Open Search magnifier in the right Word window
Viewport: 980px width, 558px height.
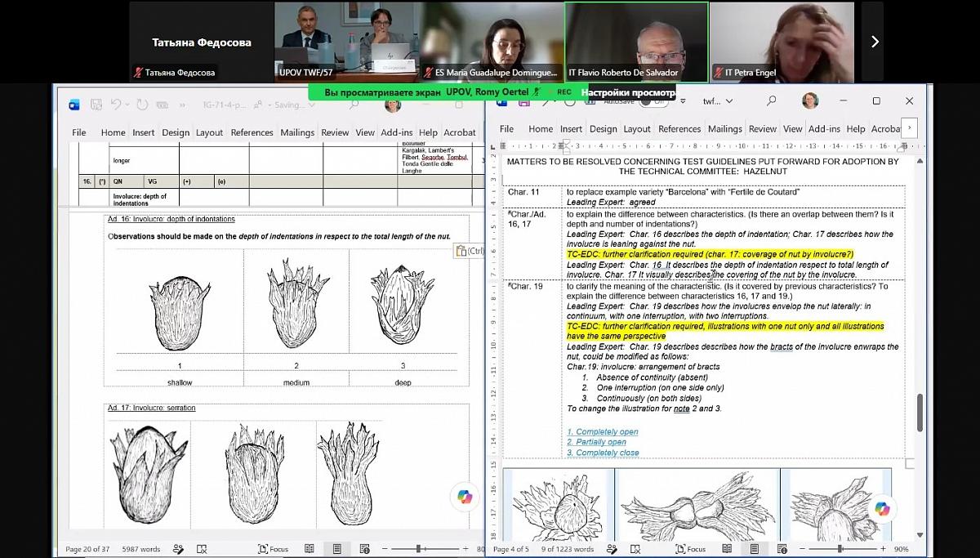(x=771, y=100)
